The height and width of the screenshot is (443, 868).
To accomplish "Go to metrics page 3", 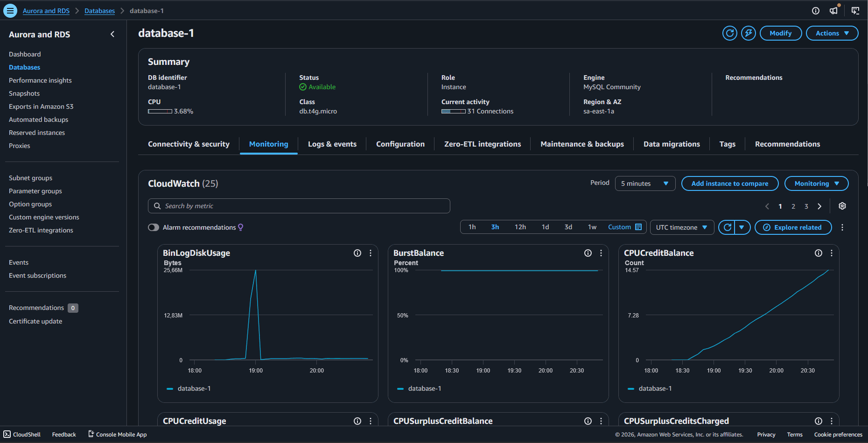I will coord(806,206).
